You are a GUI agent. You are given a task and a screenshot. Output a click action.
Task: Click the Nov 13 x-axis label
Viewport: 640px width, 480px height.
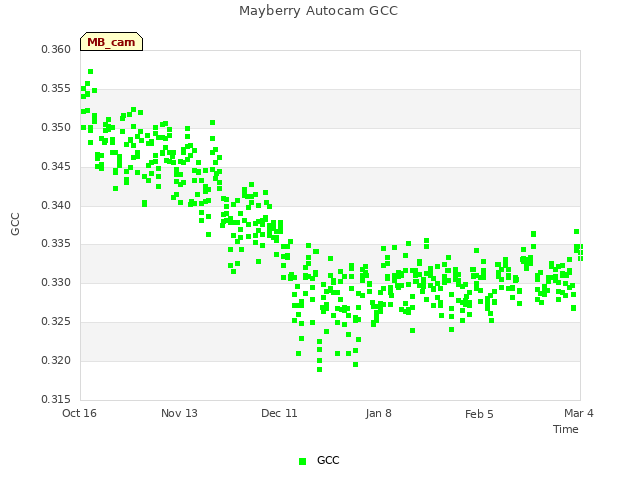pos(179,413)
